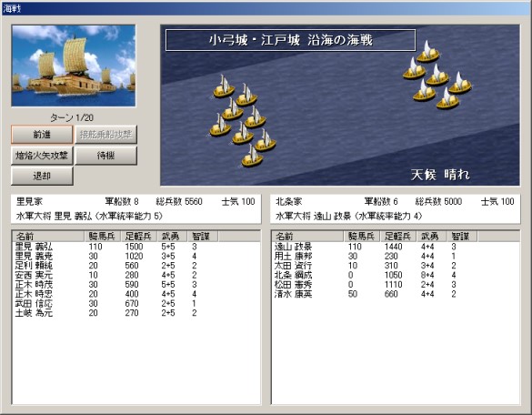The image size is (532, 415).
Task: Sort 里見 list by 智謀 column header
Action: 203,236
